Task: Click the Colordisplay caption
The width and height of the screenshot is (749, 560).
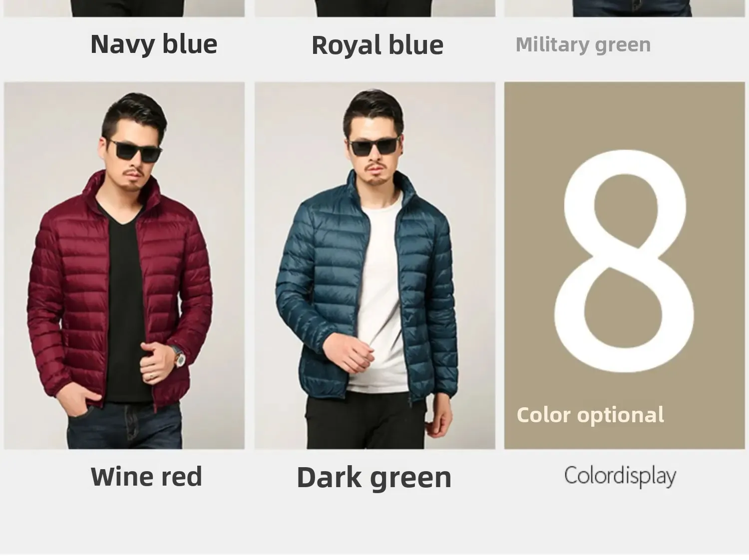Action: pyautogui.click(x=620, y=476)
